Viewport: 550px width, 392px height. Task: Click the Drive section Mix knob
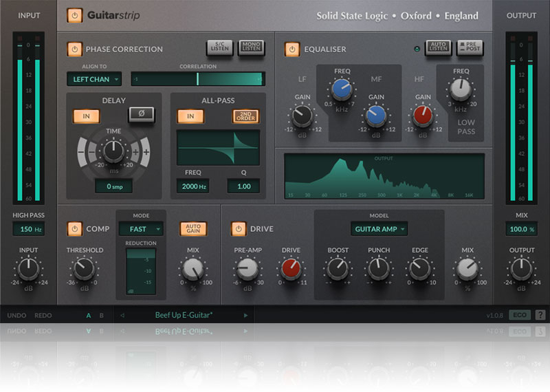(467, 269)
